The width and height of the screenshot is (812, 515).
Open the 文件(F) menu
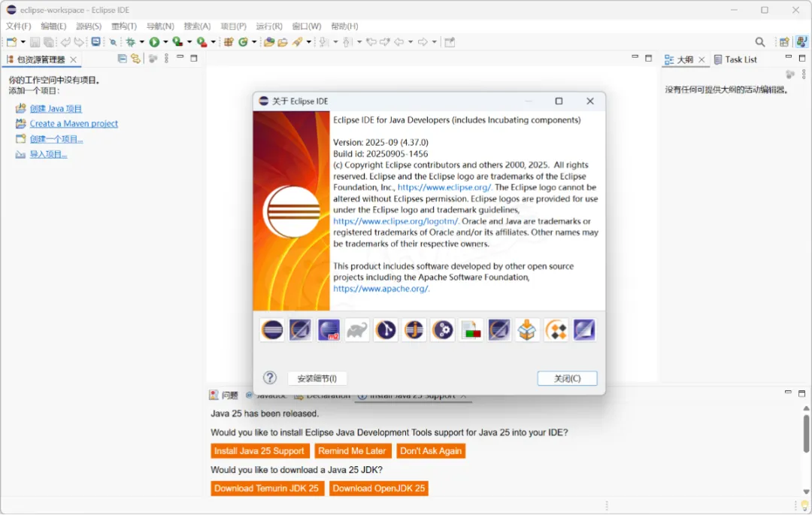(x=19, y=26)
